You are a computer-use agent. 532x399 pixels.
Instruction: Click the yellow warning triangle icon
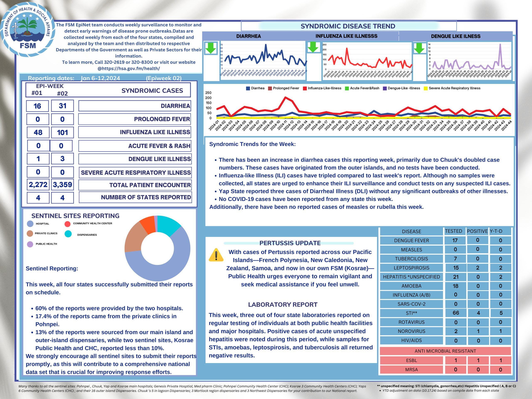click(x=216, y=255)
